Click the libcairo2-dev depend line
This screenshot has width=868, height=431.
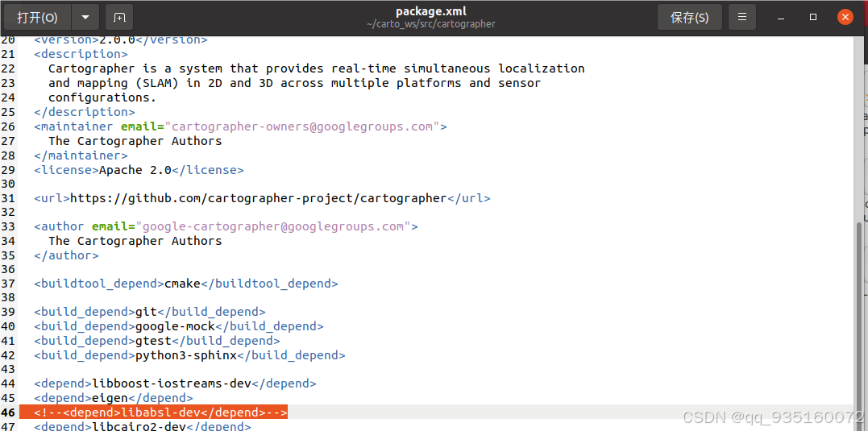pyautogui.click(x=143, y=426)
